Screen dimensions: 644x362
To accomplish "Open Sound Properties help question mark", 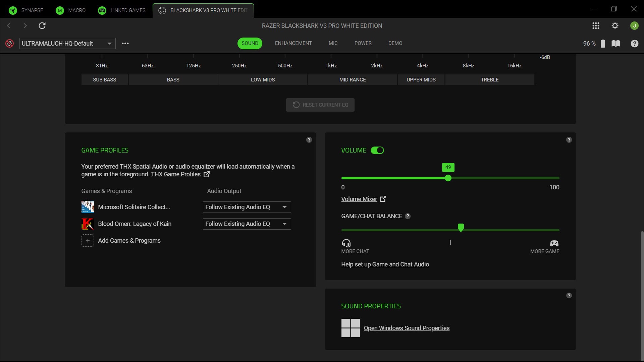I will pos(569,296).
